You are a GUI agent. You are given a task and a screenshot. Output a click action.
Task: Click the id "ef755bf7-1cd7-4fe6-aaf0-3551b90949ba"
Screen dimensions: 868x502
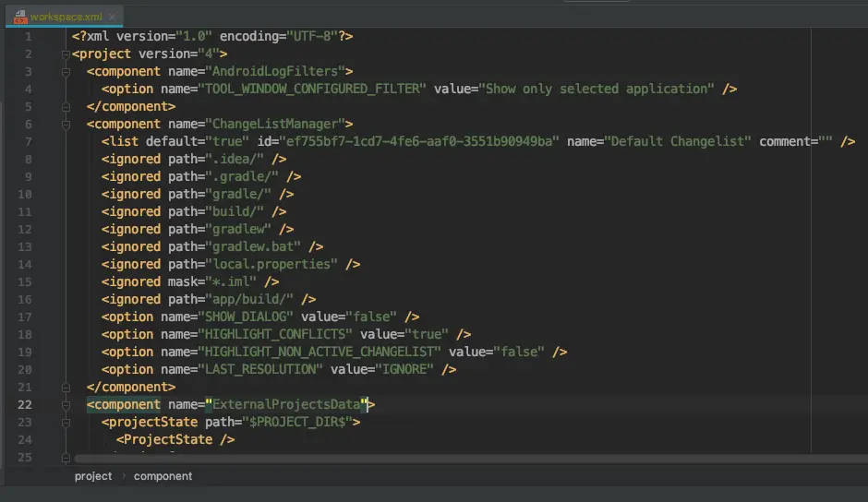[419, 142]
